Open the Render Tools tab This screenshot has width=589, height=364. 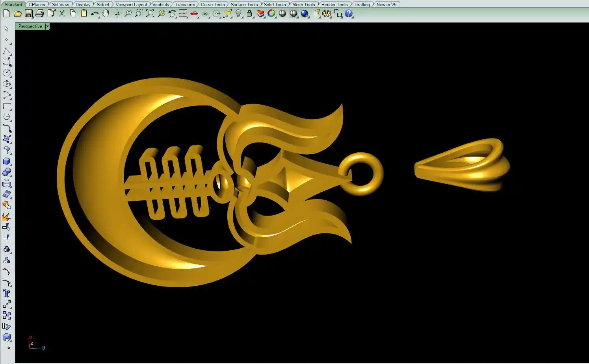[334, 5]
